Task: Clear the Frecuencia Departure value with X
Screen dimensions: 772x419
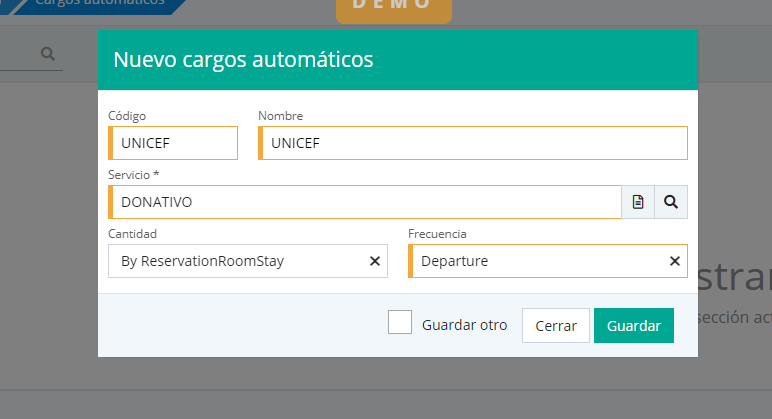Action: [675, 261]
